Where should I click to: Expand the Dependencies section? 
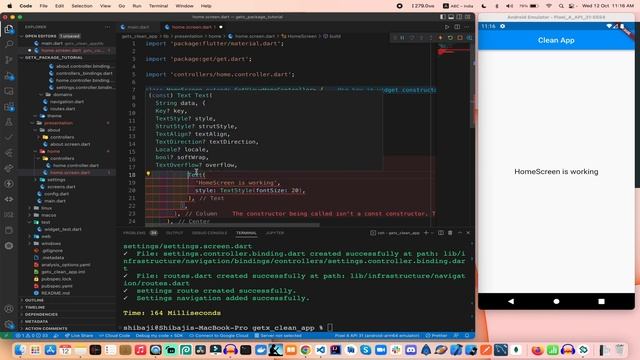tap(41, 314)
